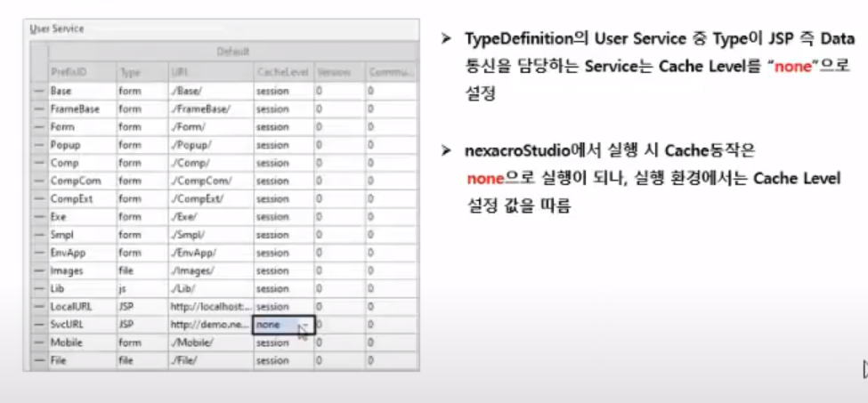Click the Version cell in Base row
The image size is (868, 403).
(339, 92)
